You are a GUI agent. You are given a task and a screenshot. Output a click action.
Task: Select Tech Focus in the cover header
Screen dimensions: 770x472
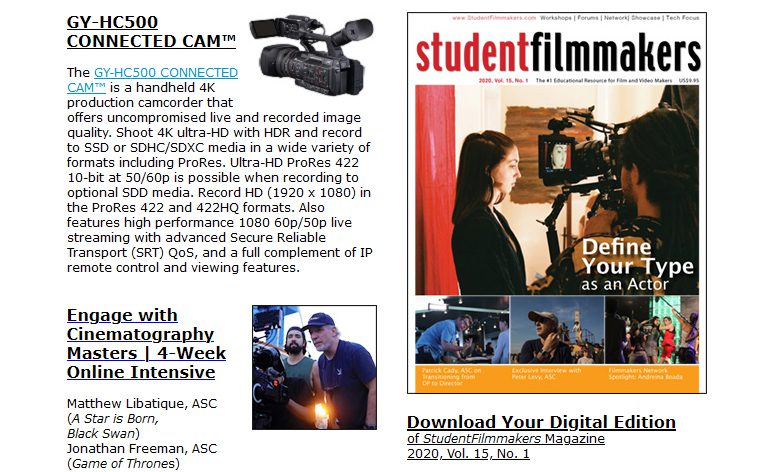pyautogui.click(x=682, y=18)
